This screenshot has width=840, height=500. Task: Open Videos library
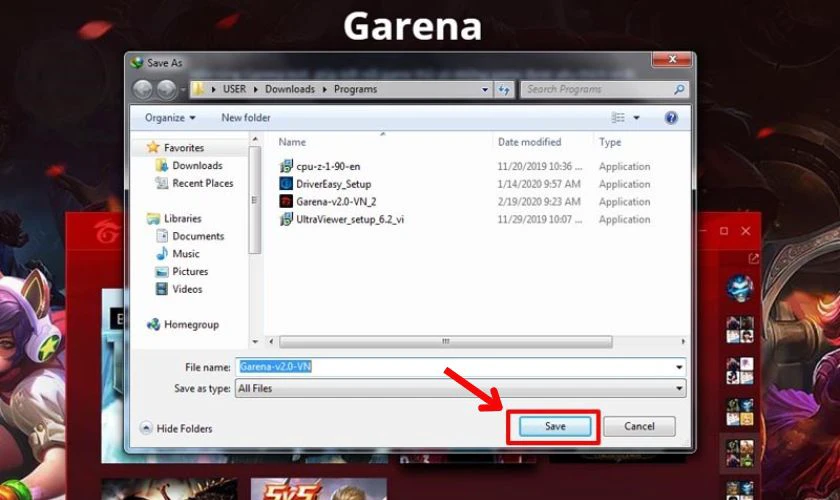coord(187,289)
